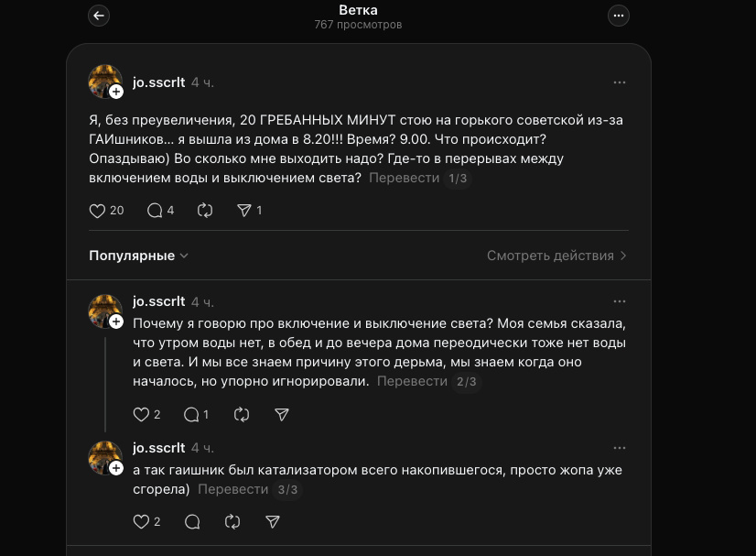Share the first post

click(x=244, y=211)
